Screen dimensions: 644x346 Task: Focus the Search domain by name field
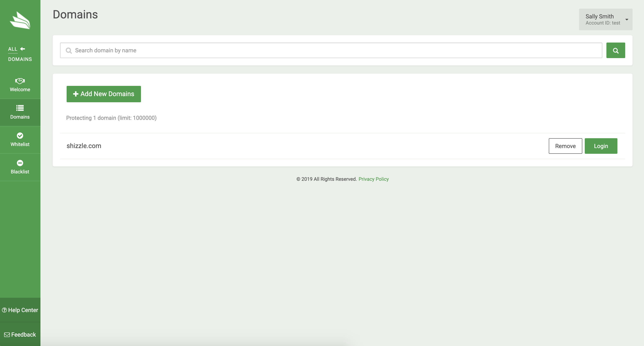(x=331, y=50)
